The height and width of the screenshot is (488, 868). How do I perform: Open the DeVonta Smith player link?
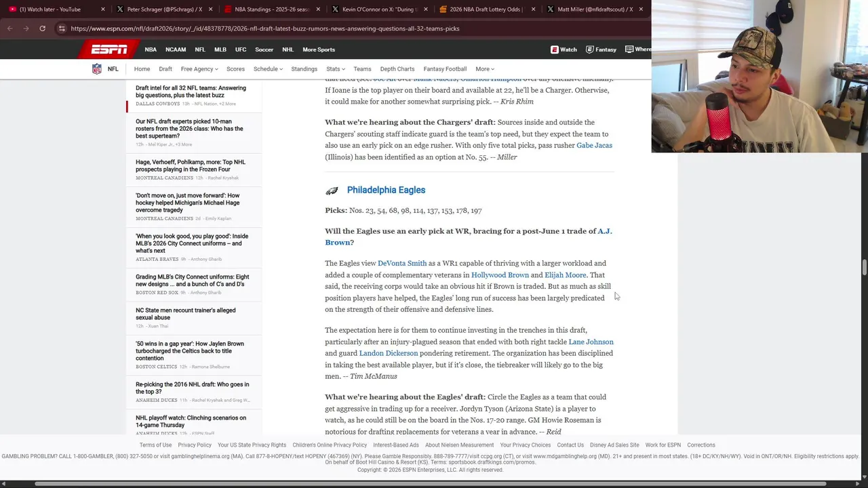click(402, 263)
